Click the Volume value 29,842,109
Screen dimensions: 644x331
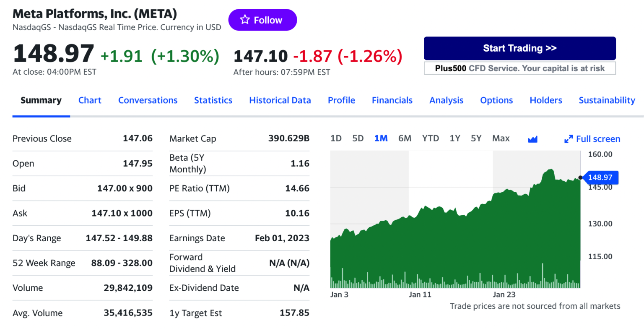pyautogui.click(x=128, y=288)
